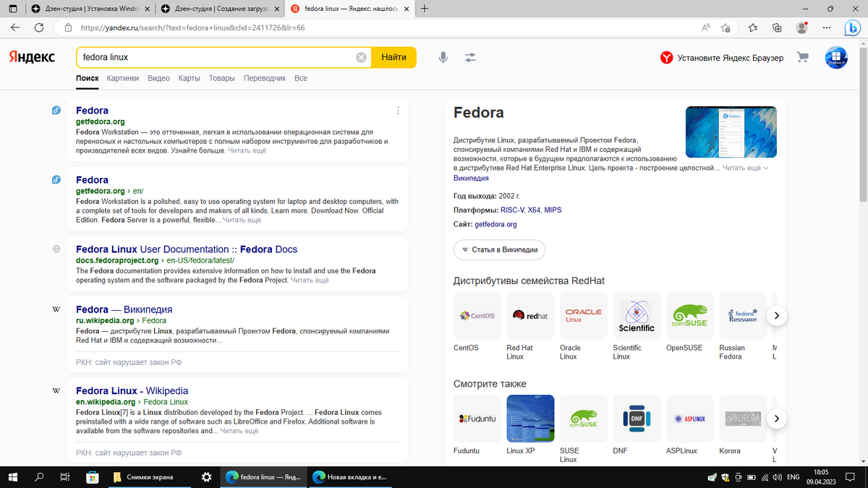Screen dimensions: 868x488
Task: Open the Edge Favorites list icon
Action: (753, 27)
